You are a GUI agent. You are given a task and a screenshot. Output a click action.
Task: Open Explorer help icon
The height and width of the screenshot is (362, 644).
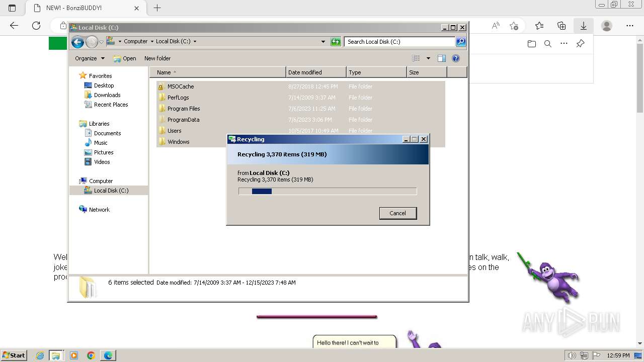456,58
